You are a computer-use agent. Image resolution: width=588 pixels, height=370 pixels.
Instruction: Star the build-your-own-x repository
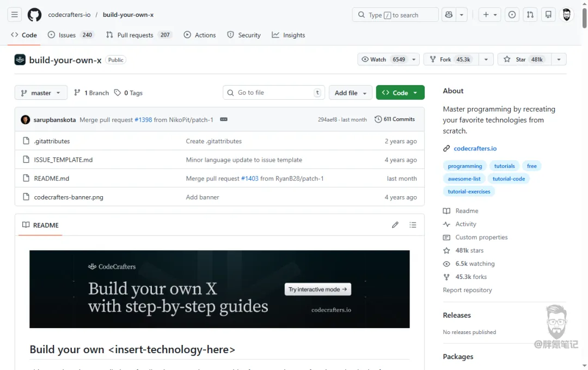(x=524, y=59)
